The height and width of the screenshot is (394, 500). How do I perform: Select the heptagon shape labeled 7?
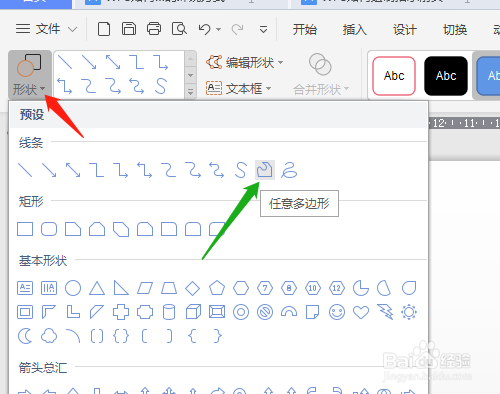click(x=265, y=288)
